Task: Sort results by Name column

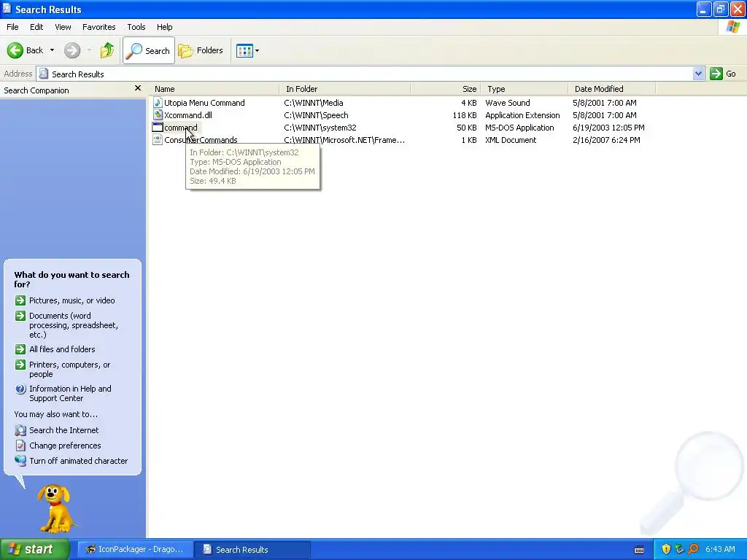Action: [x=215, y=89]
